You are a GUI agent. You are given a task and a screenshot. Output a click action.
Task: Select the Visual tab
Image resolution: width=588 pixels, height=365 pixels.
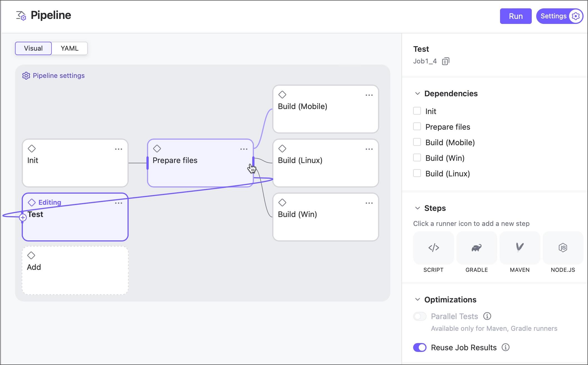33,48
